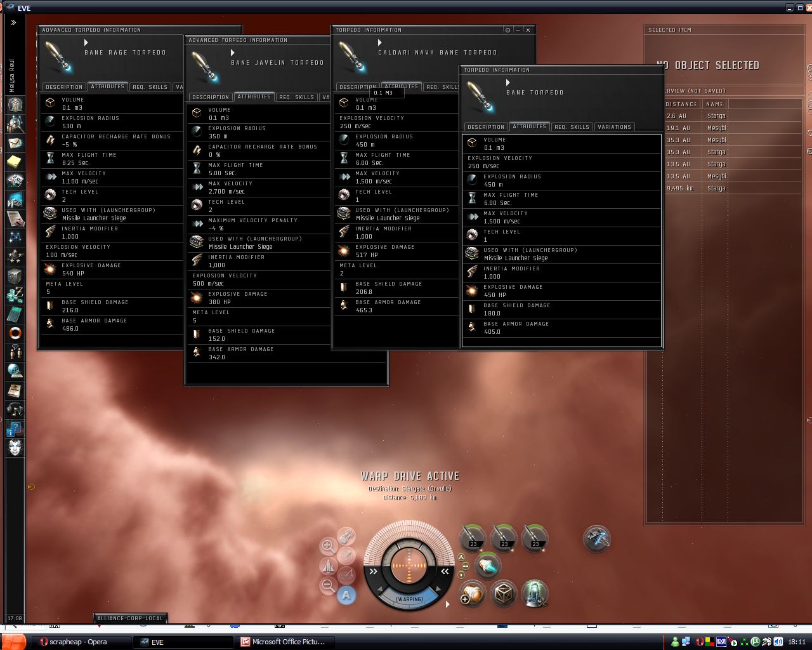Open the Jukebox headphones icon in sidebar
This screenshot has height=650, width=812.
pos(15,409)
